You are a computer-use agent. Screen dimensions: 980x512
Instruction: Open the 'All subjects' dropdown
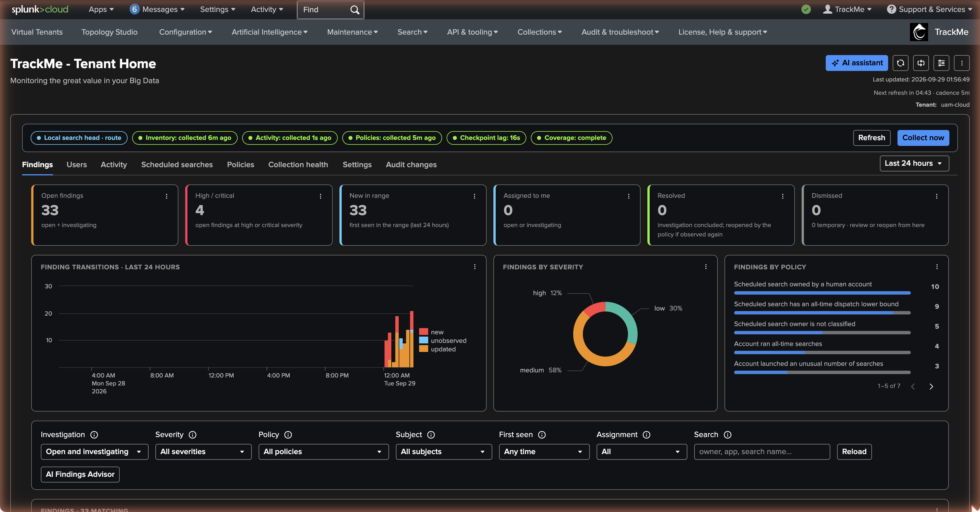tap(443, 452)
